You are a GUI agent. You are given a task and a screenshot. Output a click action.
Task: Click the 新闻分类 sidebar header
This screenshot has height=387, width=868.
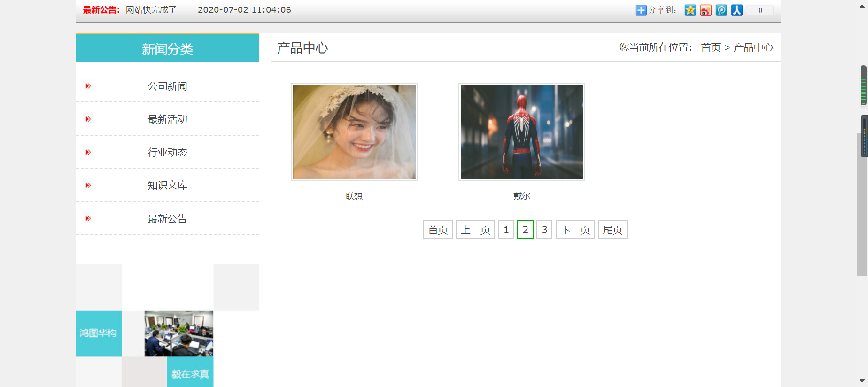pos(168,48)
